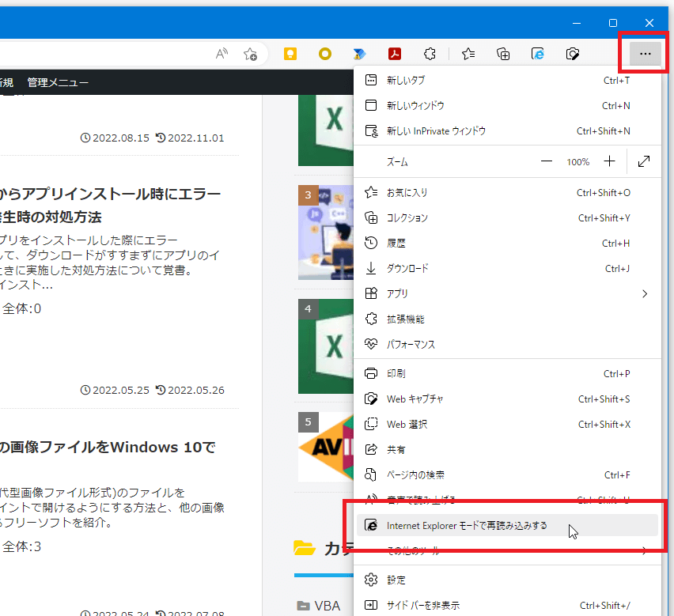674x616 pixels.
Task: Click the Read aloud icon in address bar
Action: pyautogui.click(x=222, y=54)
